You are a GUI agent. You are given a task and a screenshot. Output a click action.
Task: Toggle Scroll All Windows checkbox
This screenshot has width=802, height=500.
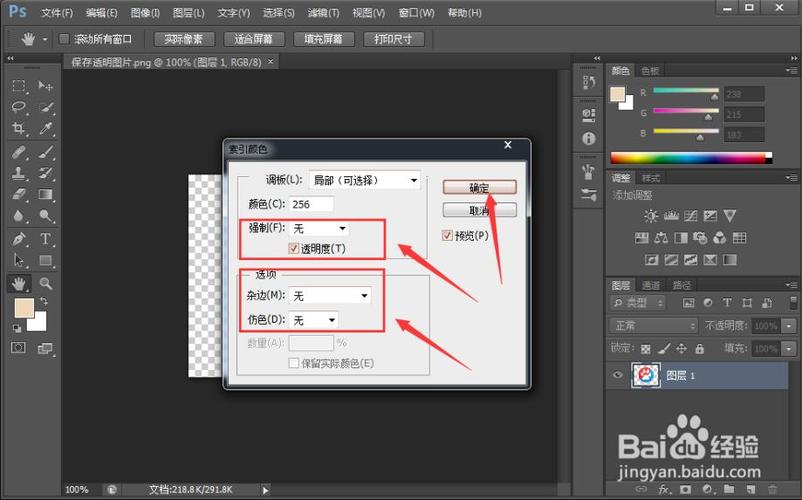64,39
